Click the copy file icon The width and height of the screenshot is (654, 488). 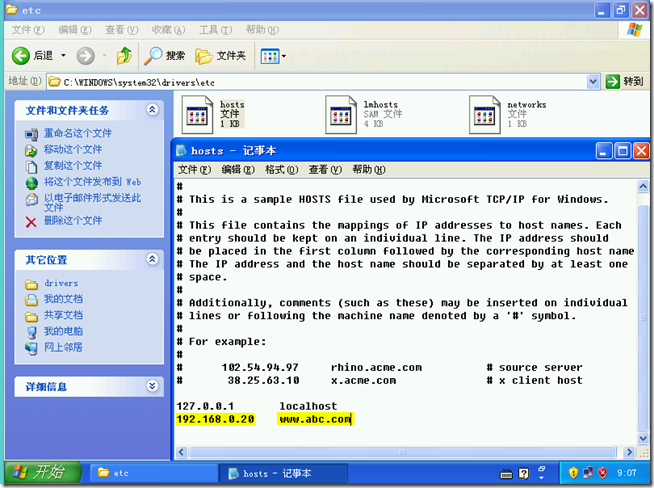pyautogui.click(x=31, y=167)
